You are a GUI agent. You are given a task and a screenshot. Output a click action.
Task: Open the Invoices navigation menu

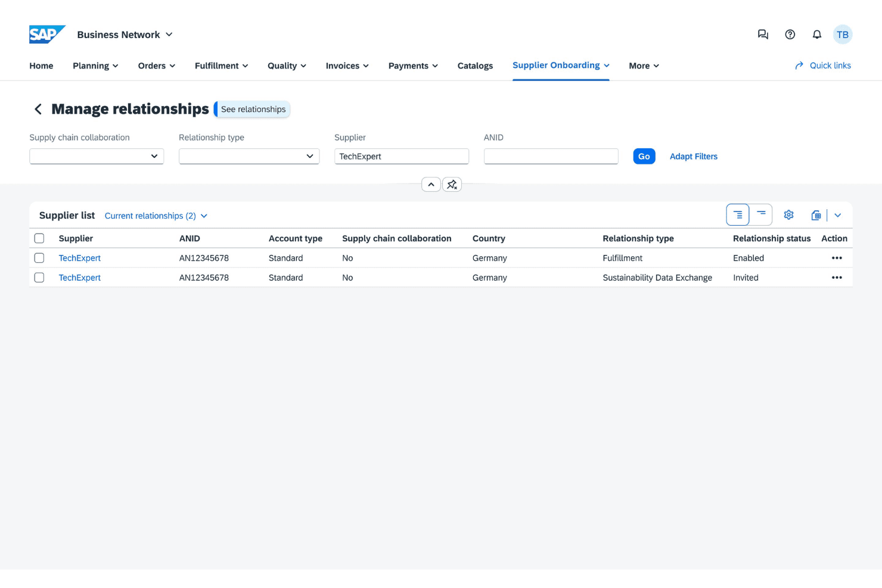[347, 66]
